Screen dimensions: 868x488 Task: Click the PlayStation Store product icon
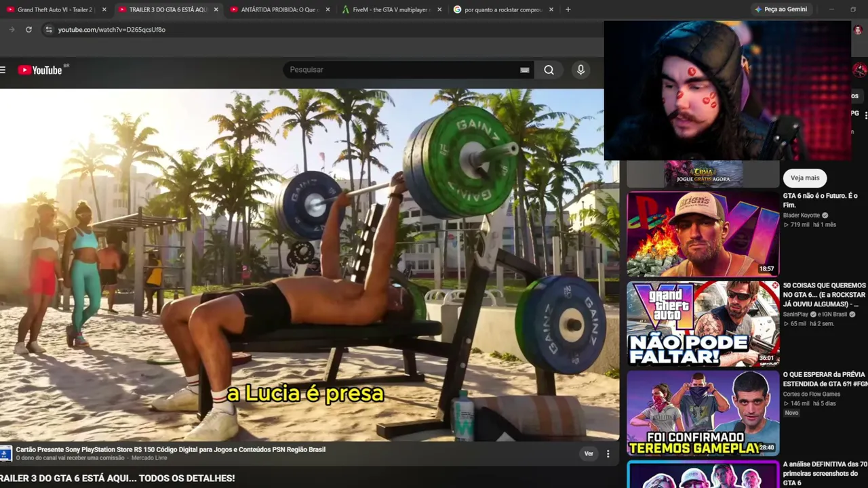[x=6, y=453]
